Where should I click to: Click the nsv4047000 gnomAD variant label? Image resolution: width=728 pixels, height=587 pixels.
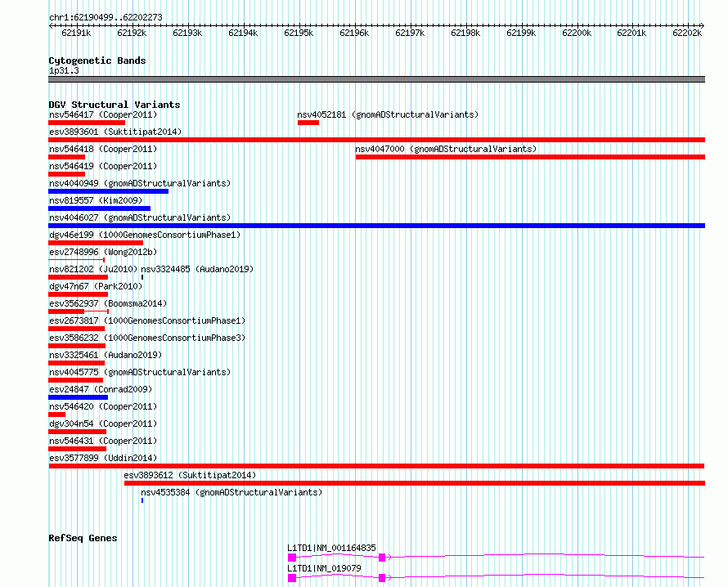tap(446, 149)
